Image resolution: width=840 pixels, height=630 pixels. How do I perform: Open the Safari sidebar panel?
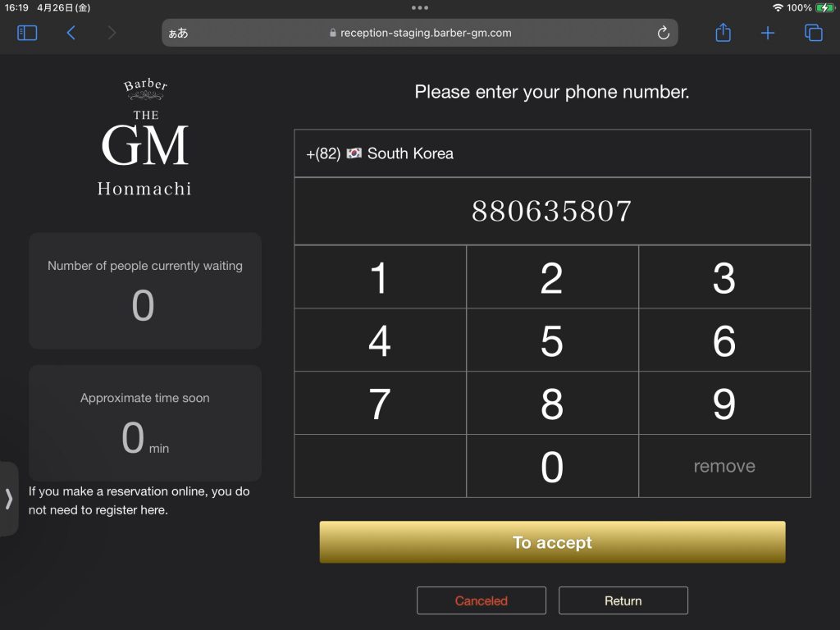click(x=27, y=33)
